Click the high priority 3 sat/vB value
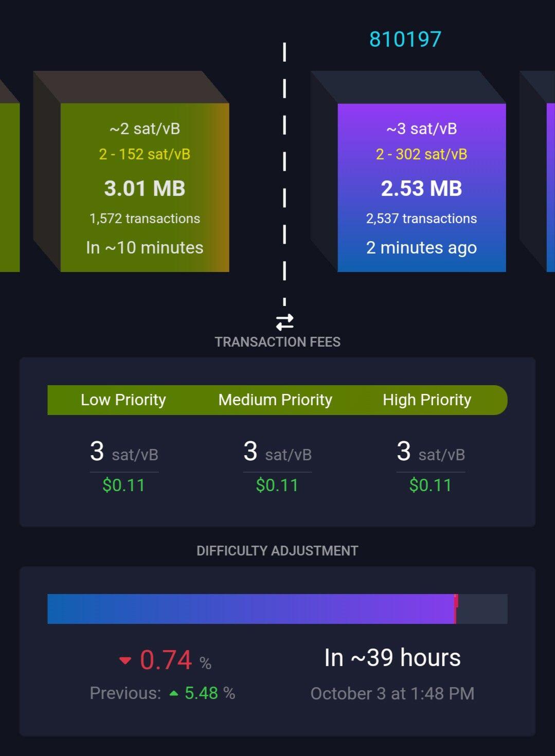The width and height of the screenshot is (555, 756). [x=431, y=452]
